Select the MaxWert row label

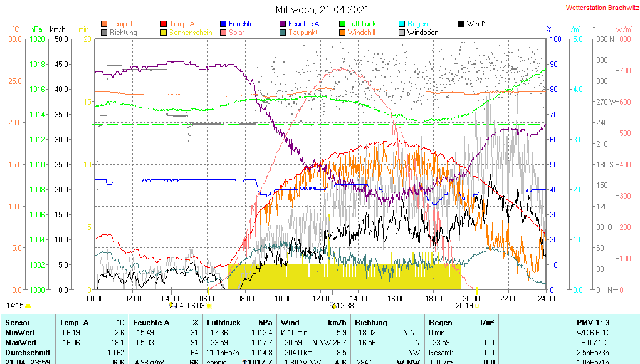pos(19,343)
